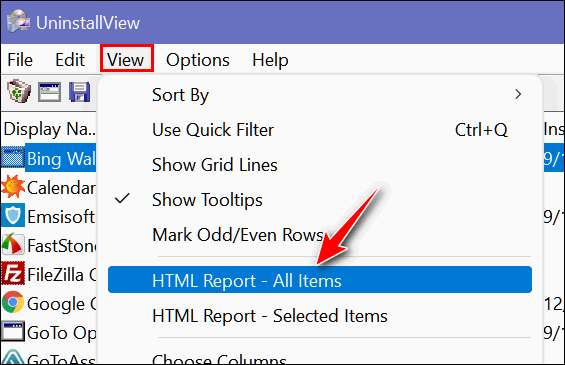
Task: Select the FileZilla entry text
Action: pyautogui.click(x=61, y=275)
